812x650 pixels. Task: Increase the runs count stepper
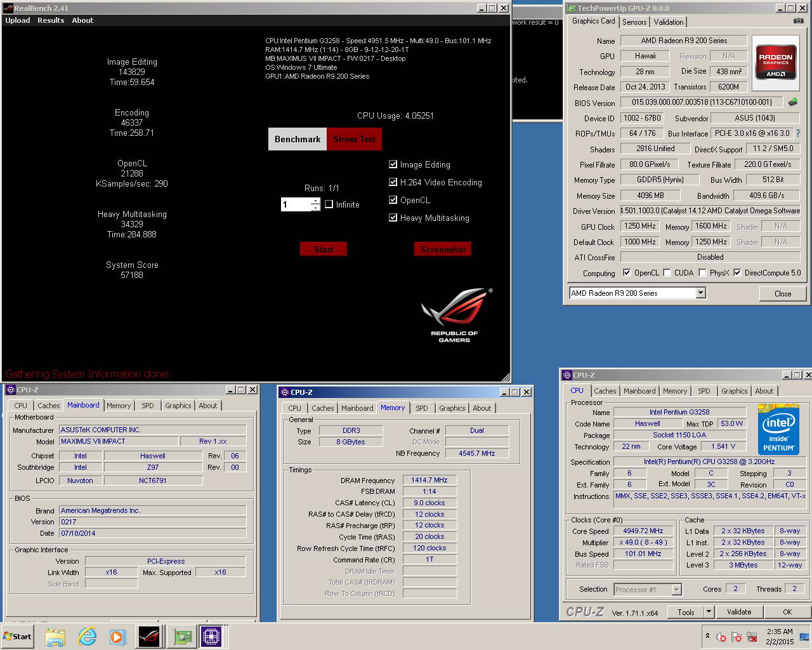pos(315,201)
